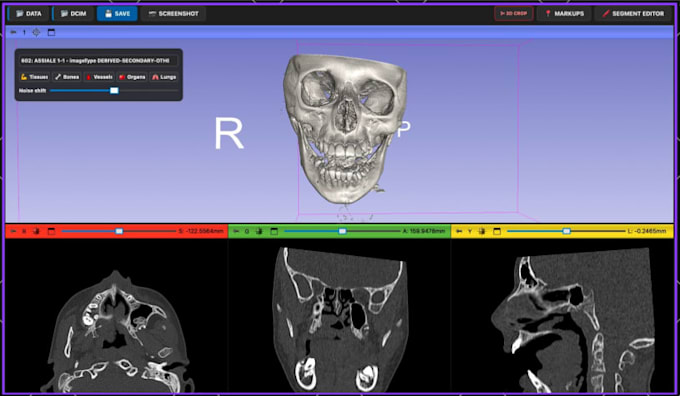Open the volume selector ASSIALE 1-1 dropdown
Image resolution: width=680 pixels, height=396 pixels.
(x=98, y=61)
